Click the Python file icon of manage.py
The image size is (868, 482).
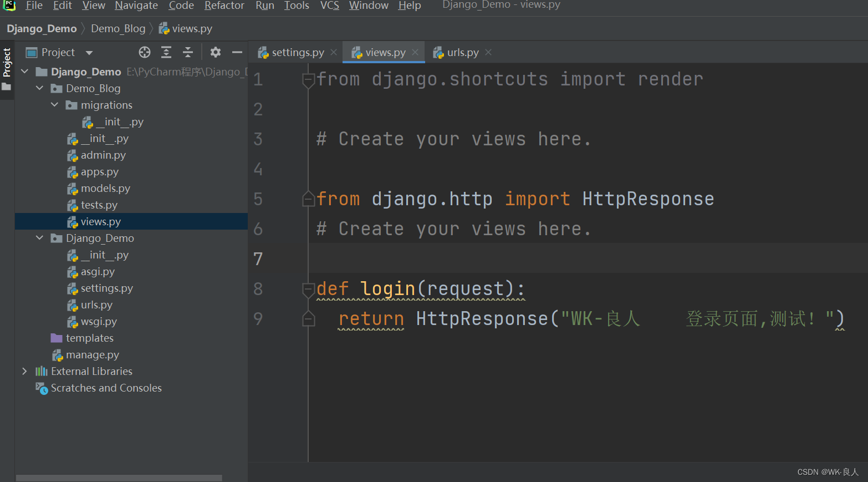58,355
